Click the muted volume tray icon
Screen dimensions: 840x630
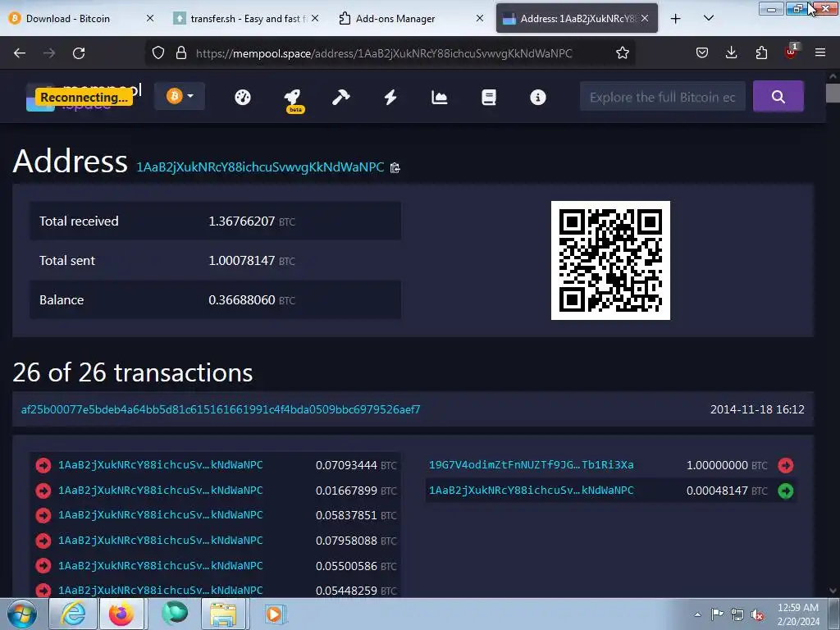tap(757, 615)
